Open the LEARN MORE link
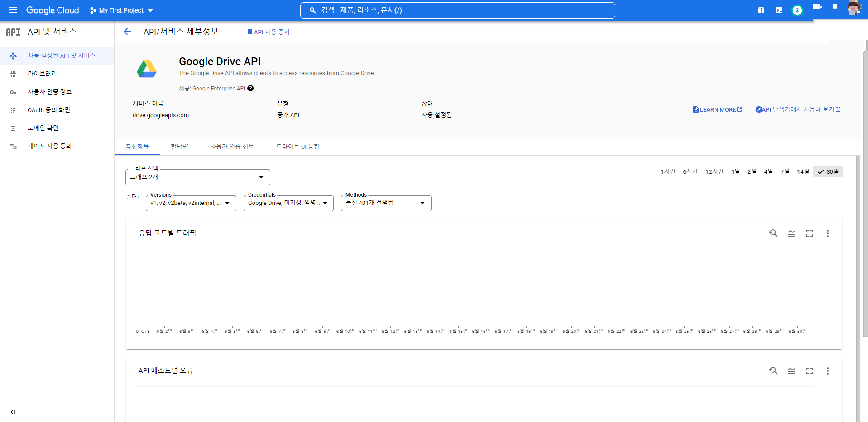This screenshot has height=422, width=868. tap(718, 109)
